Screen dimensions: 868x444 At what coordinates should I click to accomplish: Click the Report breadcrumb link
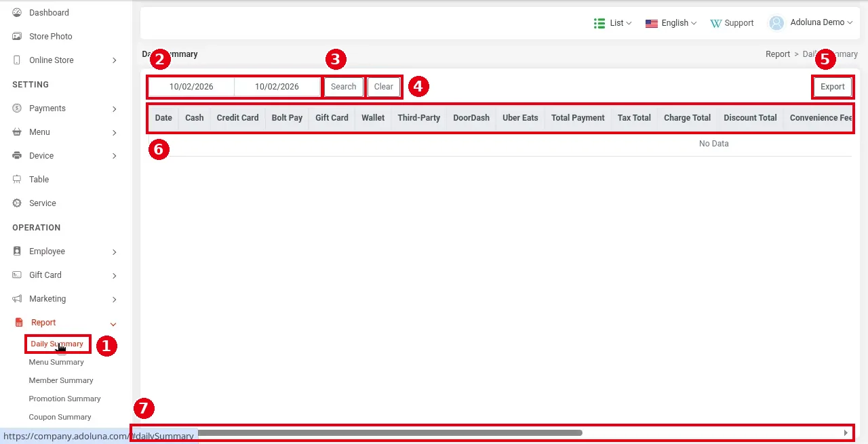[x=778, y=54]
